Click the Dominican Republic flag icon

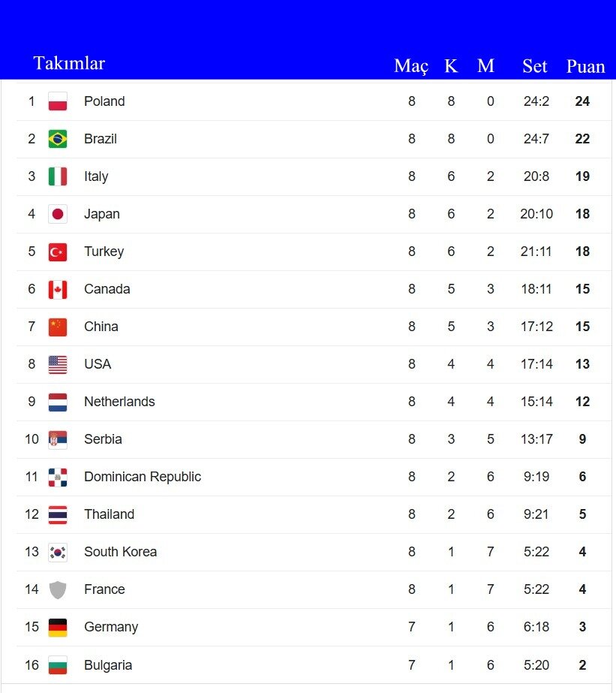point(58,477)
